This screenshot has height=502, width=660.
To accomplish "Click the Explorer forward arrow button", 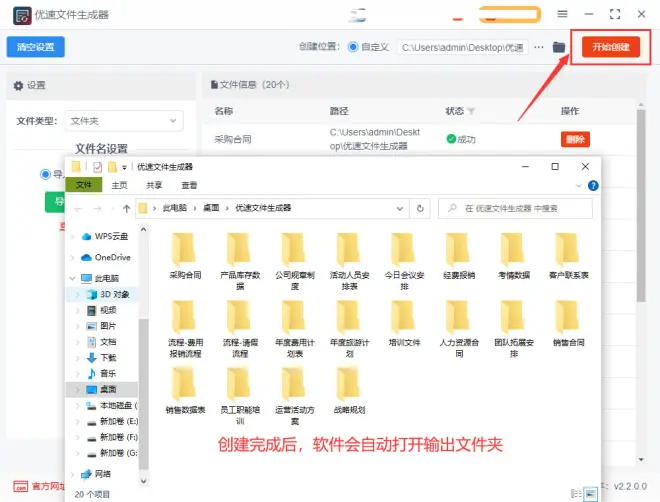I will (97, 208).
